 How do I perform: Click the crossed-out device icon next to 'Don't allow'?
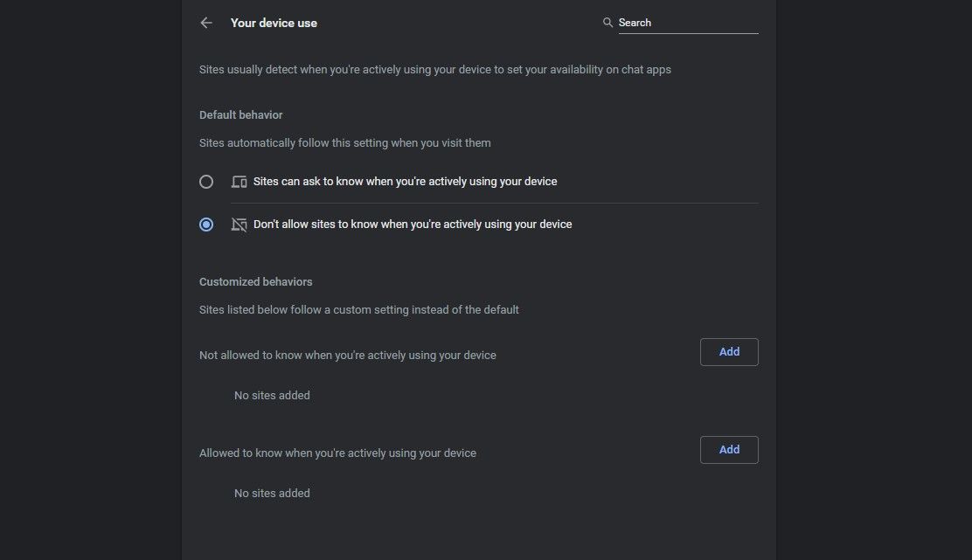(x=239, y=224)
